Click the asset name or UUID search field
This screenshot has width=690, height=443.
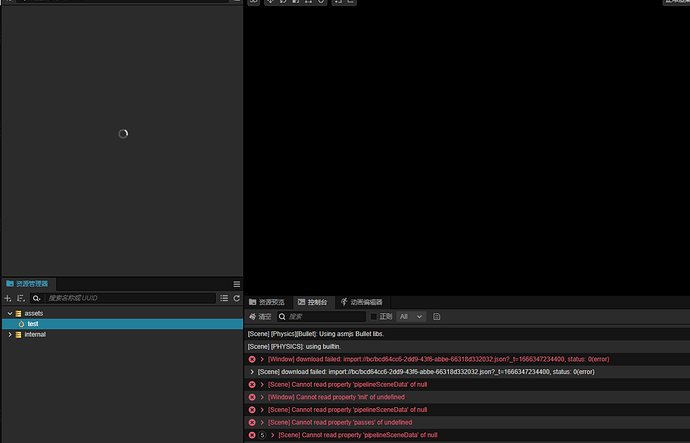tap(131, 298)
